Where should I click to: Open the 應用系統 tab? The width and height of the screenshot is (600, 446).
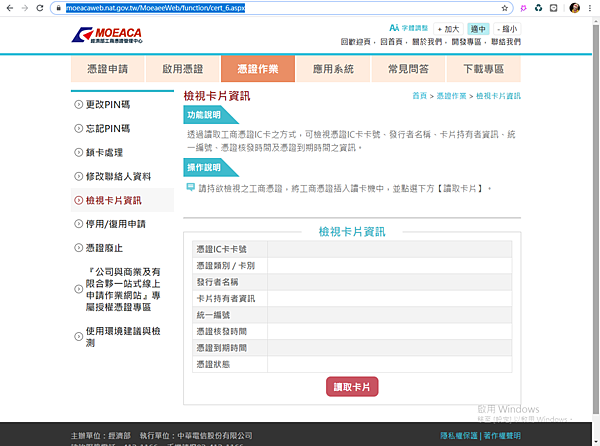click(x=333, y=69)
